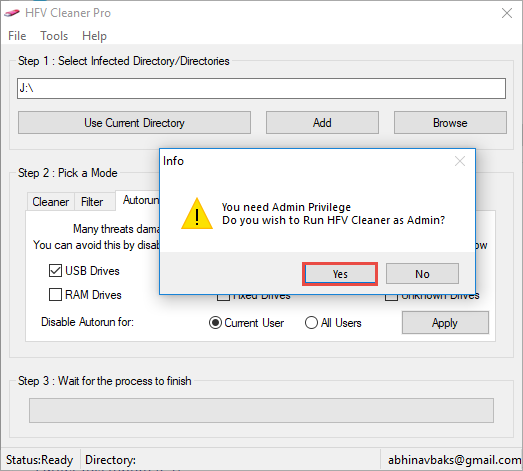
Task: Decline admin prompt with No
Action: pyautogui.click(x=422, y=274)
